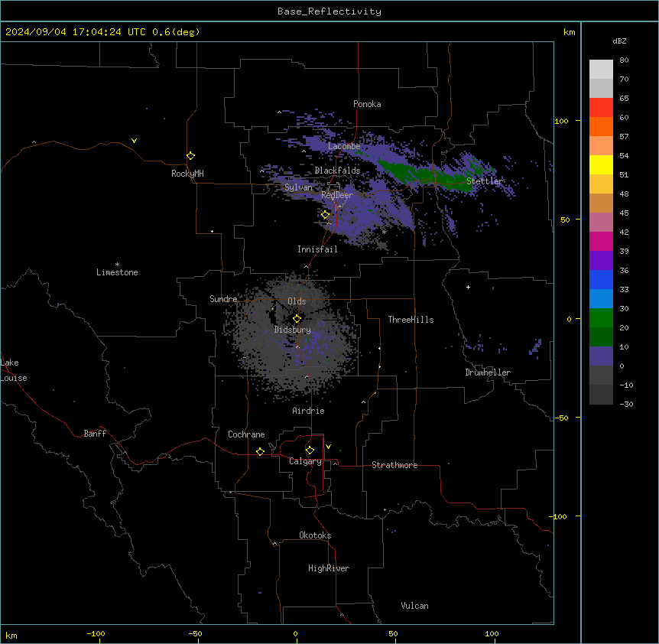Click the Innisfail label
659x644 pixels.
[x=317, y=249]
